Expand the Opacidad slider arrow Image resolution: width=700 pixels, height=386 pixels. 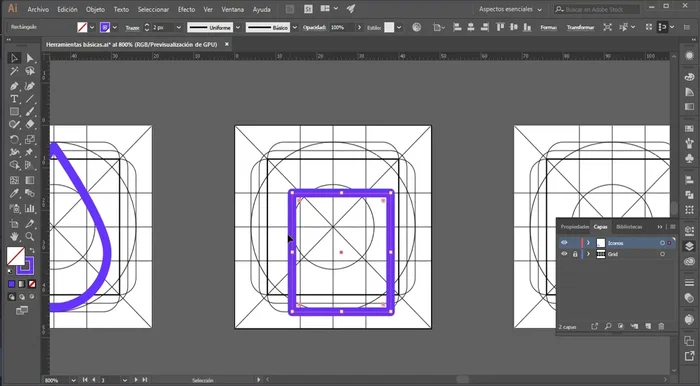(359, 27)
